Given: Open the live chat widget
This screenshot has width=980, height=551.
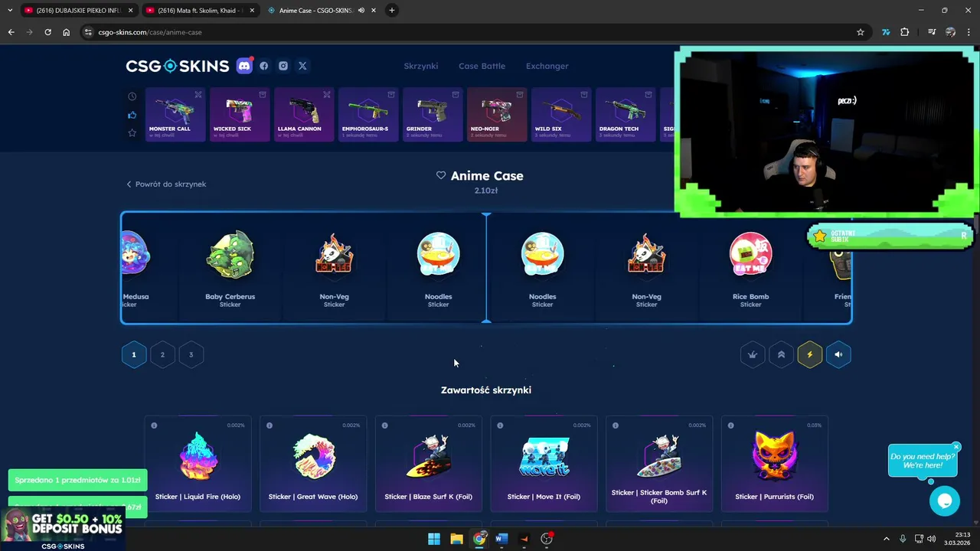Looking at the screenshot, I should [945, 501].
